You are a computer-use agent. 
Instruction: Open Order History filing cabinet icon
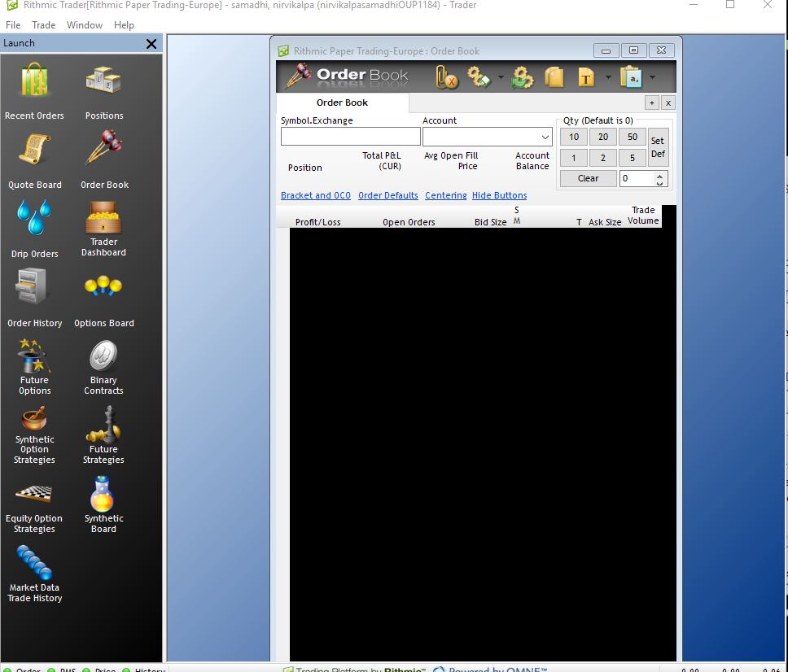pyautogui.click(x=34, y=299)
